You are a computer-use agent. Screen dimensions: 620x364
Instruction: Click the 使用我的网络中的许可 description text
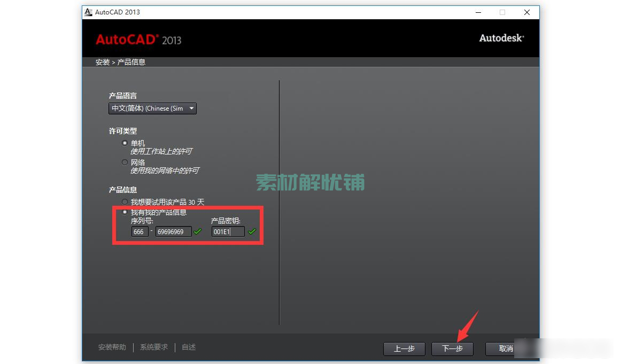click(165, 171)
